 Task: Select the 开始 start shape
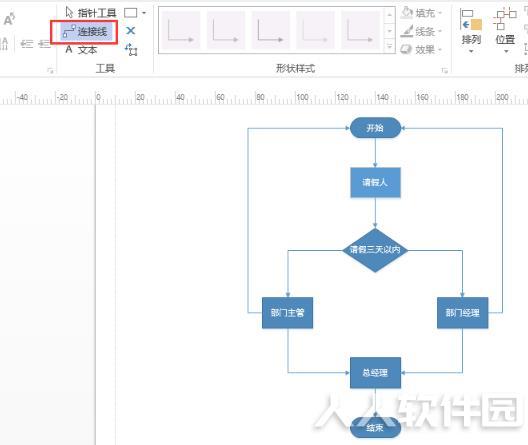click(x=375, y=128)
